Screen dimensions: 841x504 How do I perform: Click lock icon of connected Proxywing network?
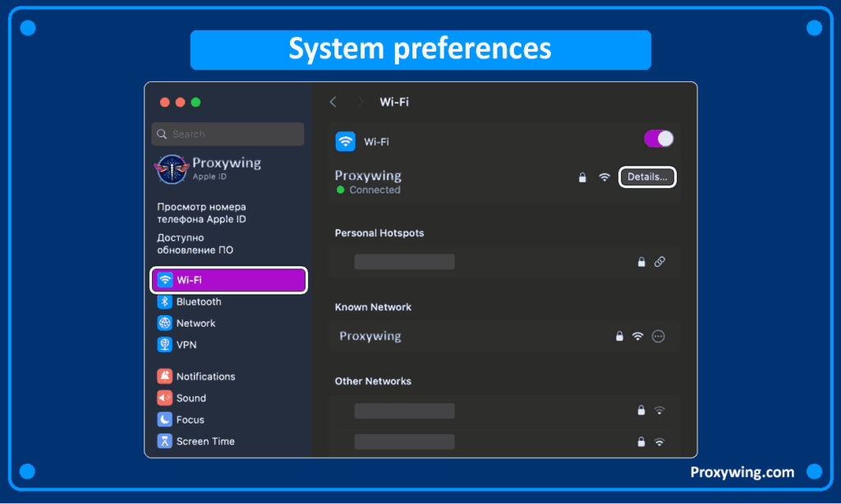pos(582,177)
